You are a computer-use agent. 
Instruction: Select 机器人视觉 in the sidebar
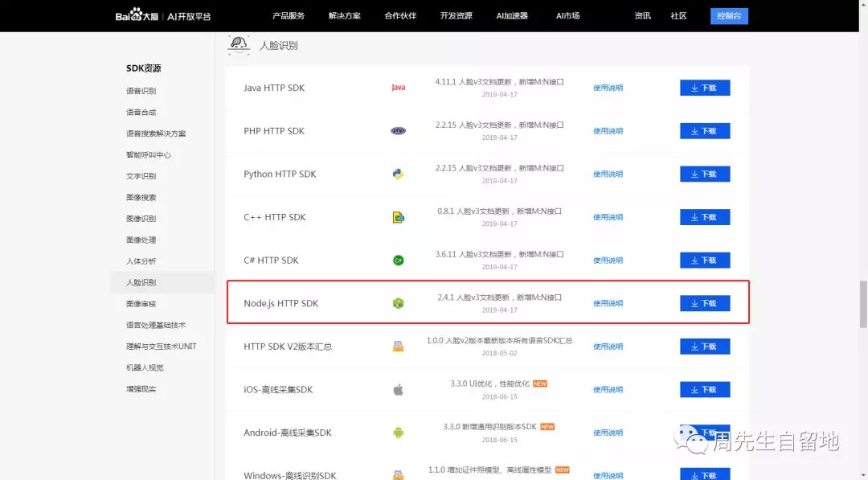point(145,367)
